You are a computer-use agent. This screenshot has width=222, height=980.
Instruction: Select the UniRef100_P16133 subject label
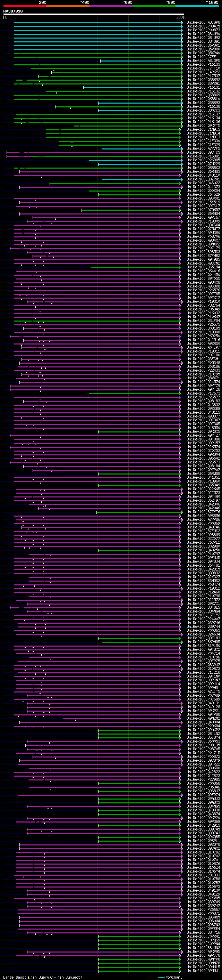[x=203, y=65]
